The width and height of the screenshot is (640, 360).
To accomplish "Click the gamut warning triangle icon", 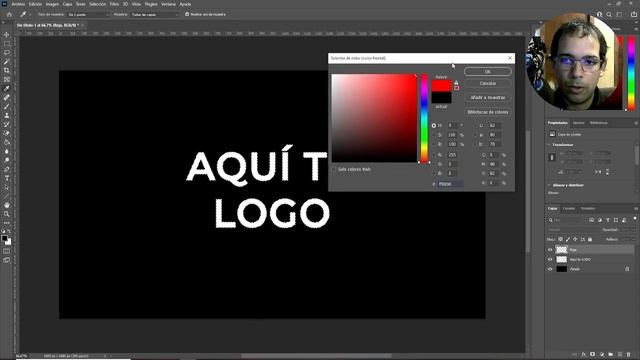I will (456, 83).
